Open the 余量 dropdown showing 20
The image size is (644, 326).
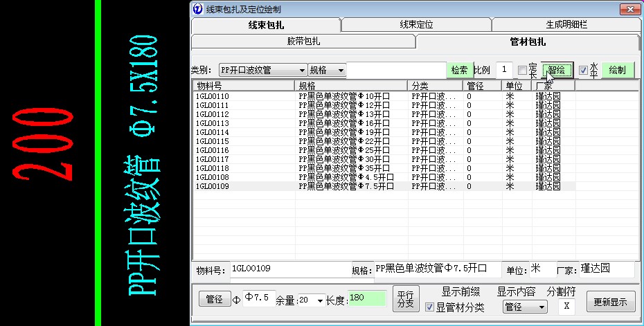(x=319, y=301)
